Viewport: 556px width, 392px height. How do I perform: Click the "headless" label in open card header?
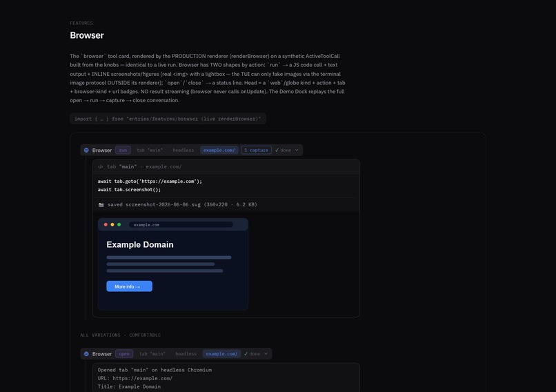(186, 353)
